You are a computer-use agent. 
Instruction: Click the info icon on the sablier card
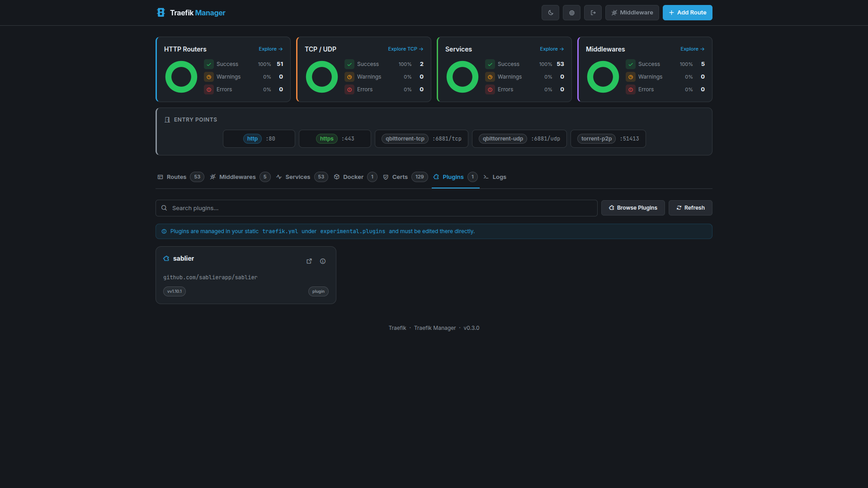pyautogui.click(x=322, y=261)
